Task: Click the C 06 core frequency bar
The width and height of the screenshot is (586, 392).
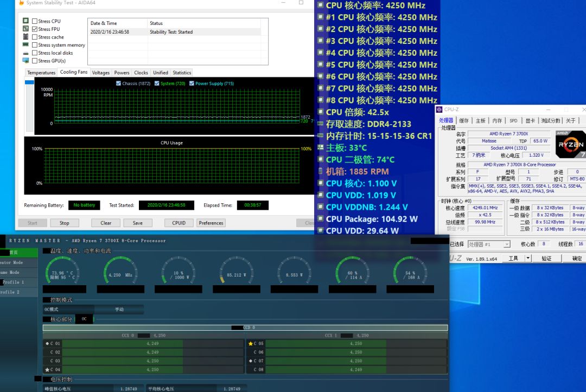Action: coord(356,352)
